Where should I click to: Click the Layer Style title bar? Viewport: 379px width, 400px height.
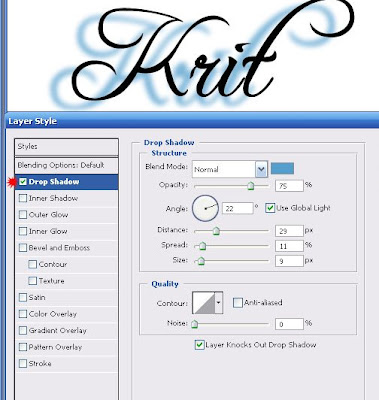pyautogui.click(x=192, y=121)
